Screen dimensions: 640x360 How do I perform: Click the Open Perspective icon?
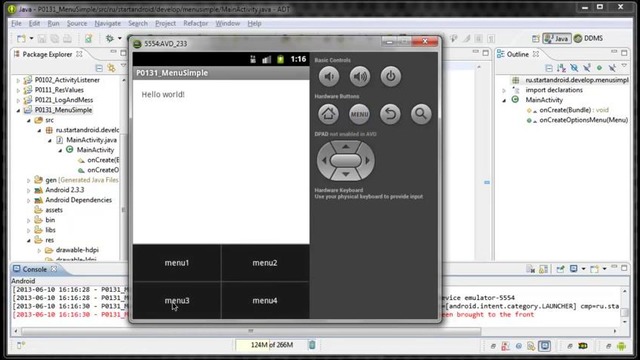[x=536, y=38]
